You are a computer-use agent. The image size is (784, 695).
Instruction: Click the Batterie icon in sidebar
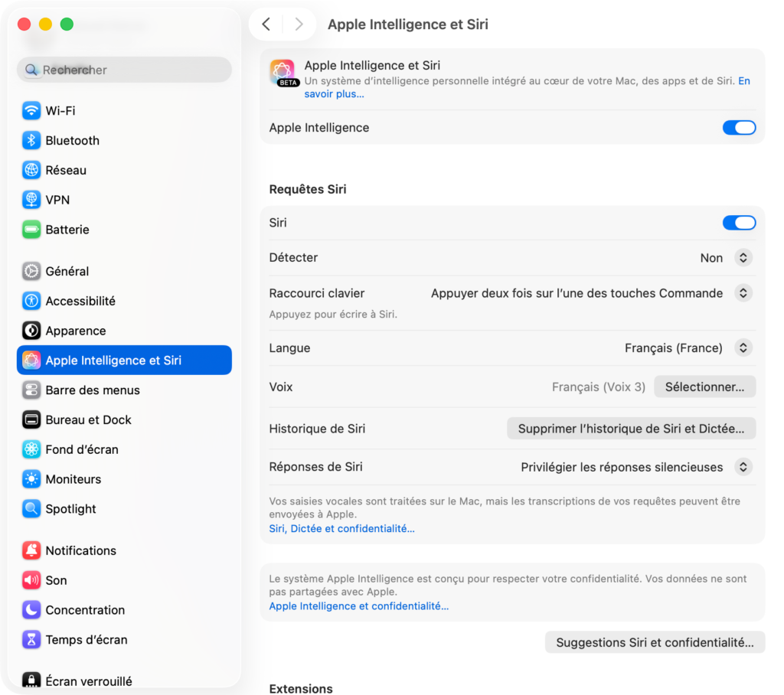[x=31, y=230]
